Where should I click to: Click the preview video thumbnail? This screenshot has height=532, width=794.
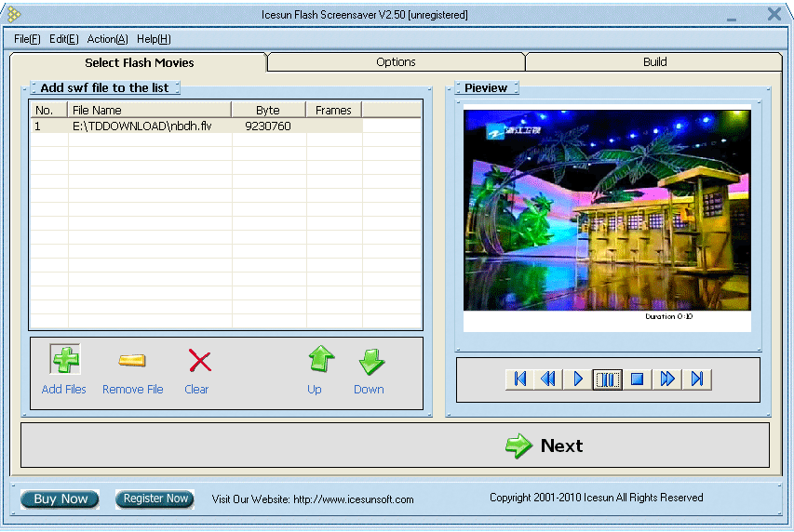(607, 210)
